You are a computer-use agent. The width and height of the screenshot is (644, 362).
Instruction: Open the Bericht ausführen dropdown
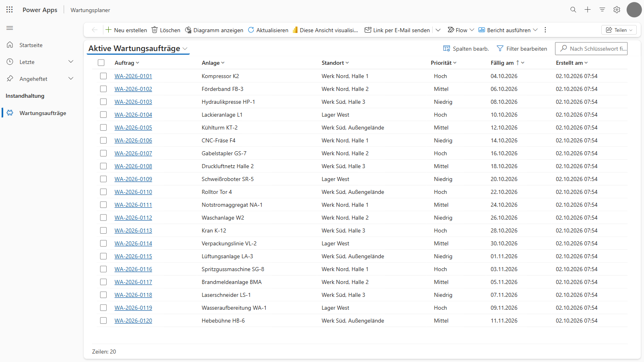508,30
